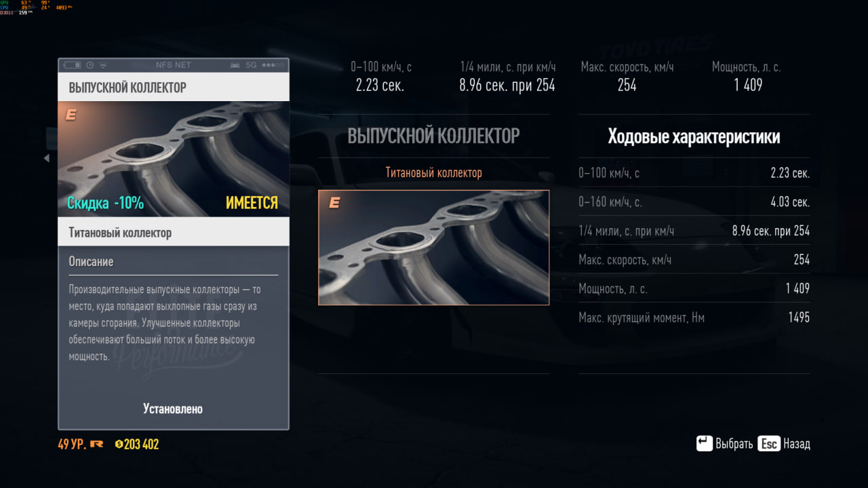Click the 203 402 money balance
Image resolution: width=868 pixels, height=488 pixels.
pyautogui.click(x=141, y=445)
